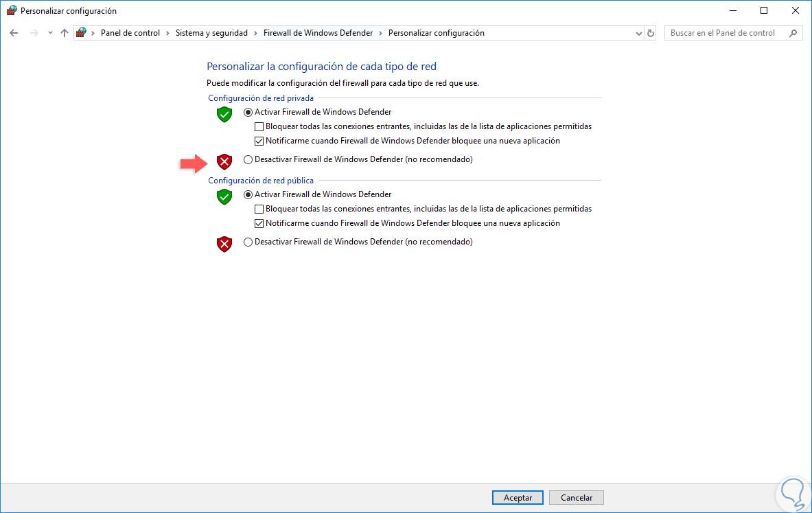The height and width of the screenshot is (513, 812).
Task: Click heading Personalizar la configuración de cada tipo de red
Action: click(x=322, y=67)
